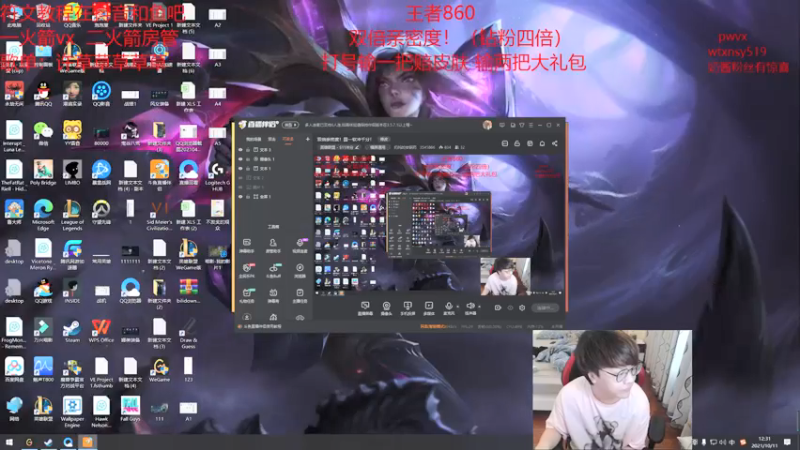800x450 pixels.
Task: Mute the microphone in streaming toolbar
Action: click(x=448, y=308)
